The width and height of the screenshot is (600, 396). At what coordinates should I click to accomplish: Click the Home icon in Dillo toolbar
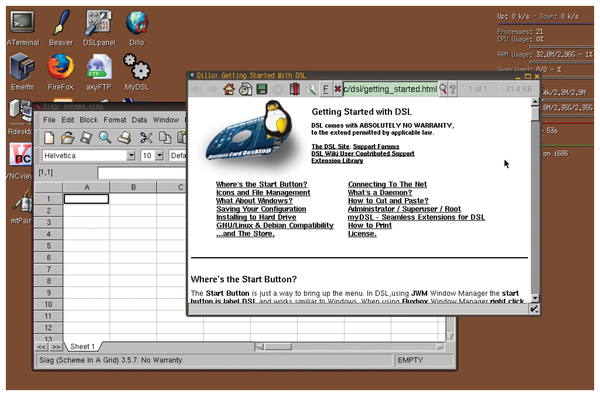pyautogui.click(x=229, y=89)
